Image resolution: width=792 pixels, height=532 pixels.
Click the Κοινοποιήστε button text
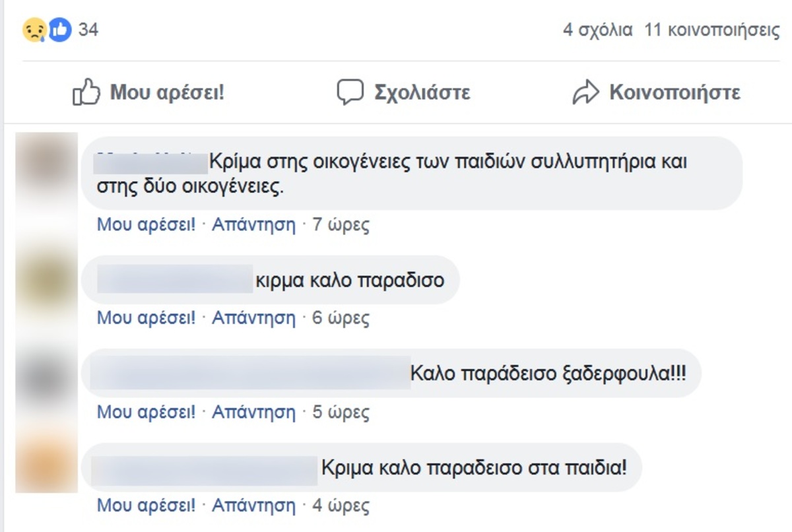click(675, 92)
